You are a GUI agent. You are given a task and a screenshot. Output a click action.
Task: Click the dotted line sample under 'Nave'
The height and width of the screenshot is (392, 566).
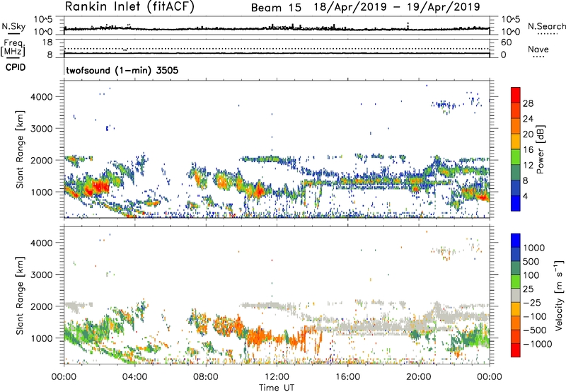[x=538, y=57]
